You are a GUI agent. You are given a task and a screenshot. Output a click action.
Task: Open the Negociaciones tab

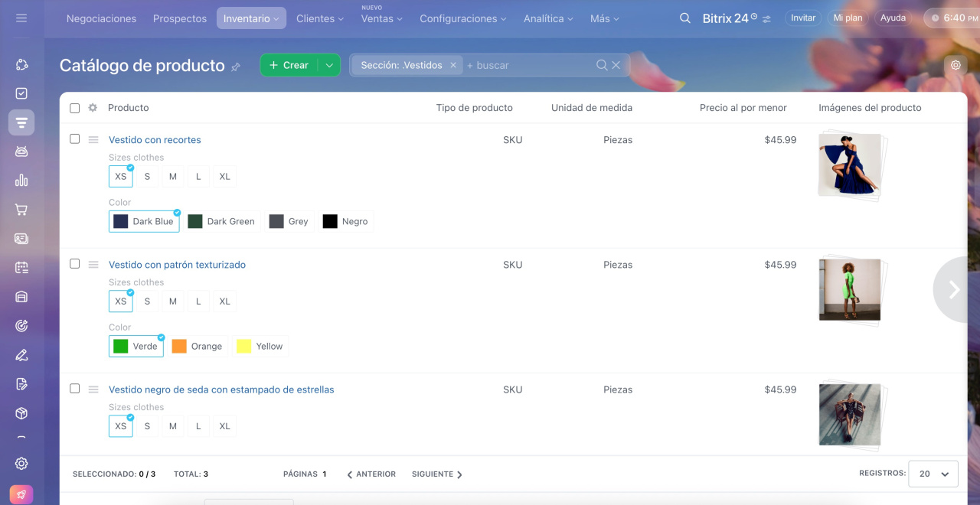coord(101,18)
